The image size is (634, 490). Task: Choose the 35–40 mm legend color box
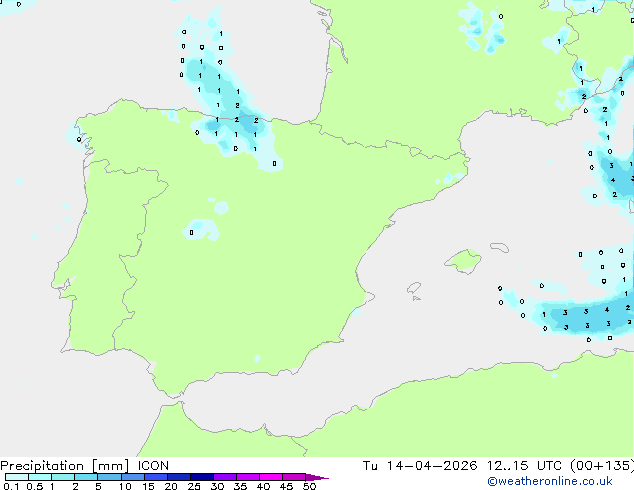247,477
